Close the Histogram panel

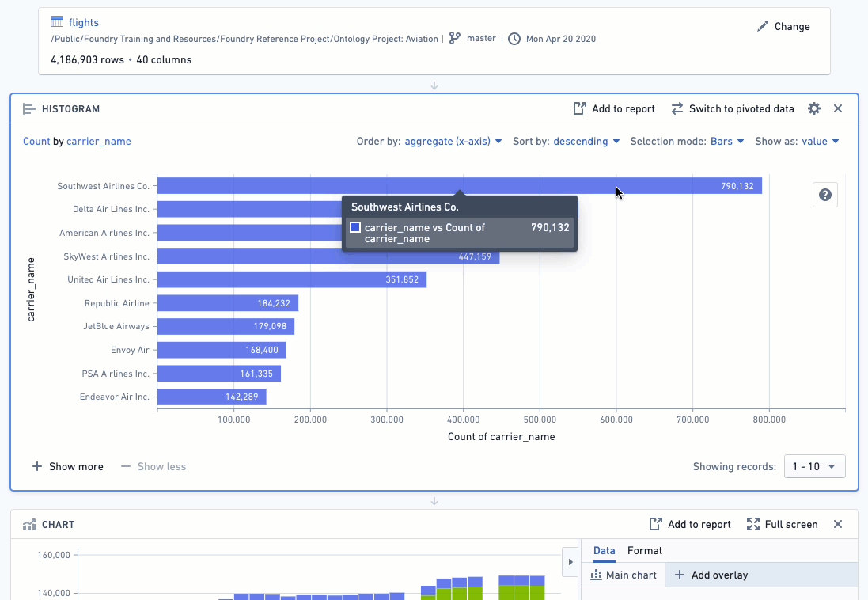[838, 108]
